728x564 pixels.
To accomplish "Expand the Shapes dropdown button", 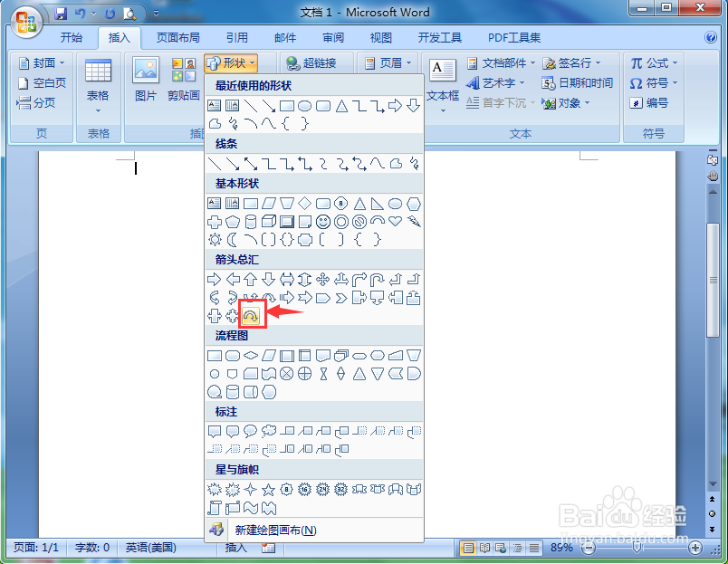I will click(231, 63).
